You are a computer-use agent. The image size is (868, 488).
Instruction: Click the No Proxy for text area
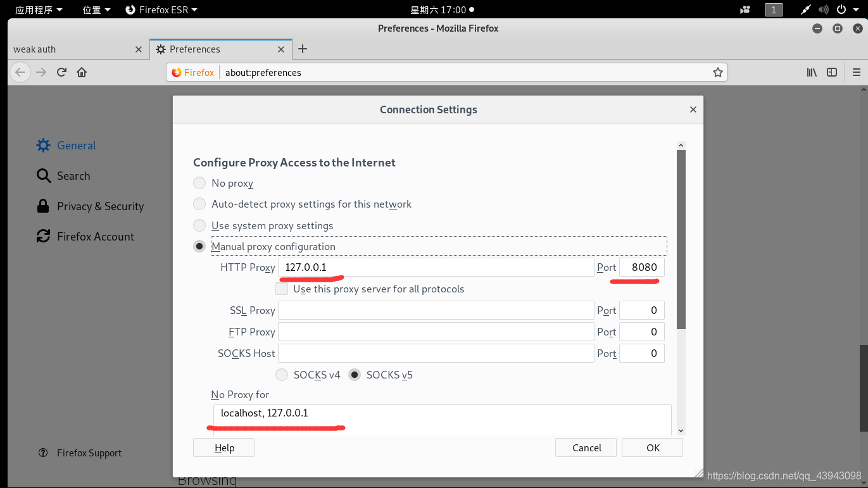coord(443,420)
